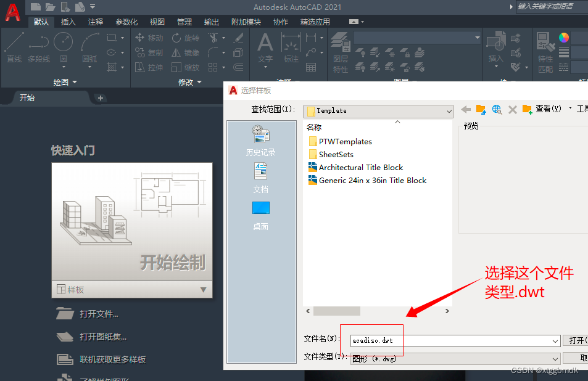The width and height of the screenshot is (588, 381).
Task: Select Architectural Title Block file
Action: click(x=355, y=168)
